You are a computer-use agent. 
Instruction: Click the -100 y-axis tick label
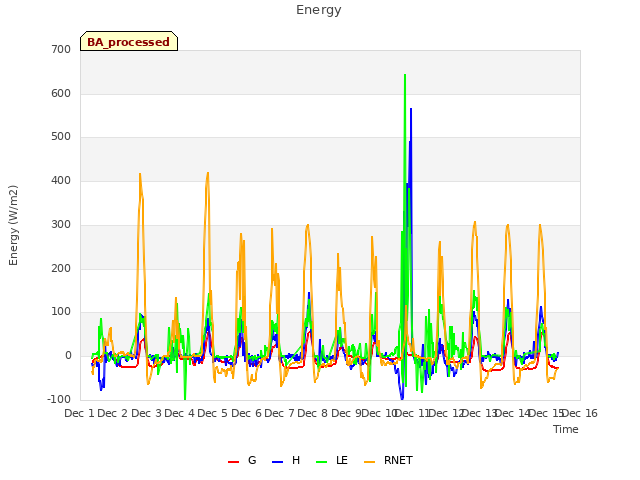point(59,400)
